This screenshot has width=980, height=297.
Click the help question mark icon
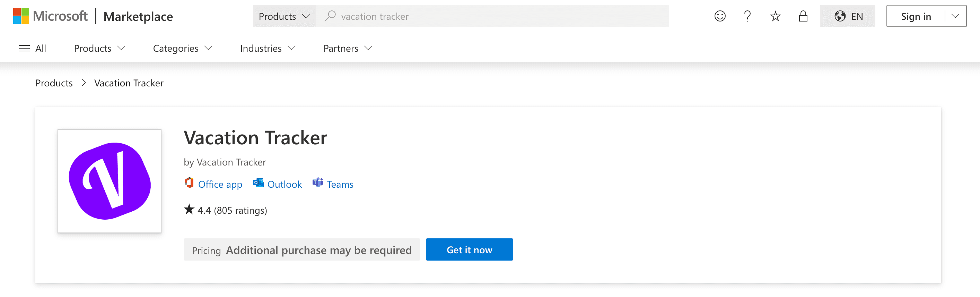coord(747,16)
